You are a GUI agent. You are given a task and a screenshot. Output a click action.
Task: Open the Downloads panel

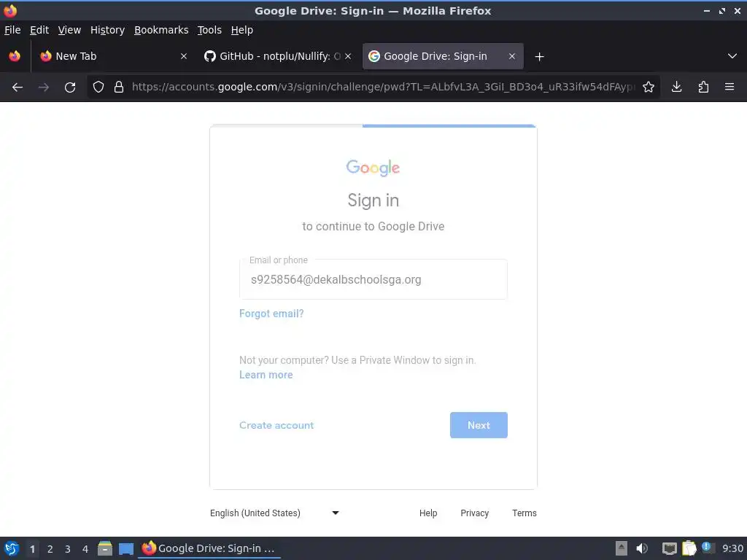click(x=676, y=87)
